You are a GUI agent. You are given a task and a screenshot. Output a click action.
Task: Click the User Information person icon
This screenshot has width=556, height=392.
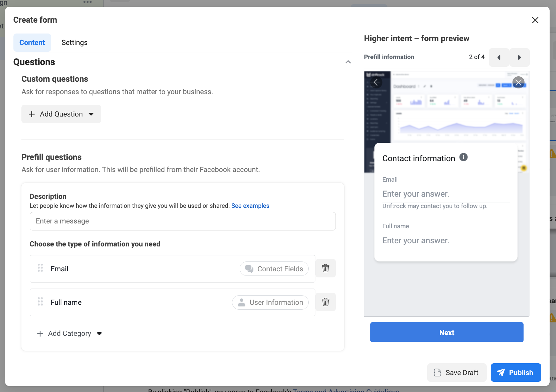[x=241, y=302]
